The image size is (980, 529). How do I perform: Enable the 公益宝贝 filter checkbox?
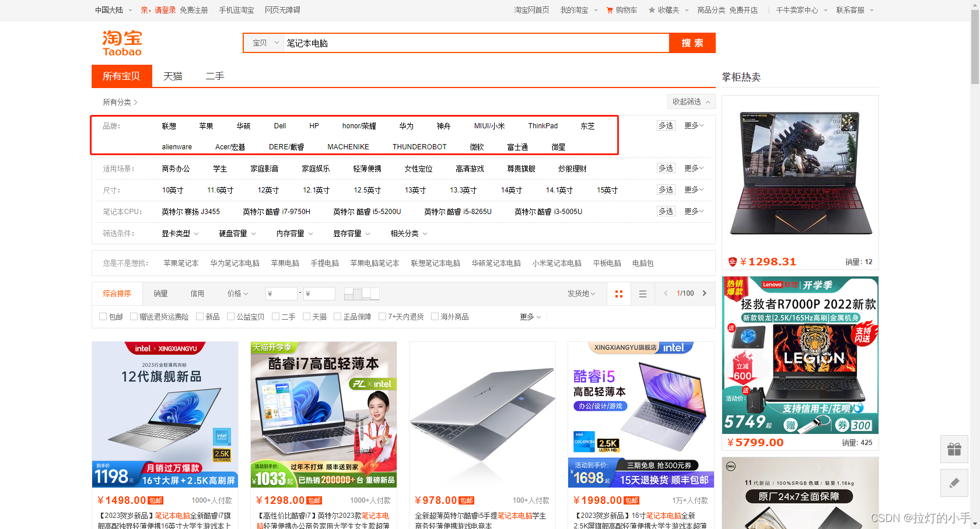[x=231, y=317]
